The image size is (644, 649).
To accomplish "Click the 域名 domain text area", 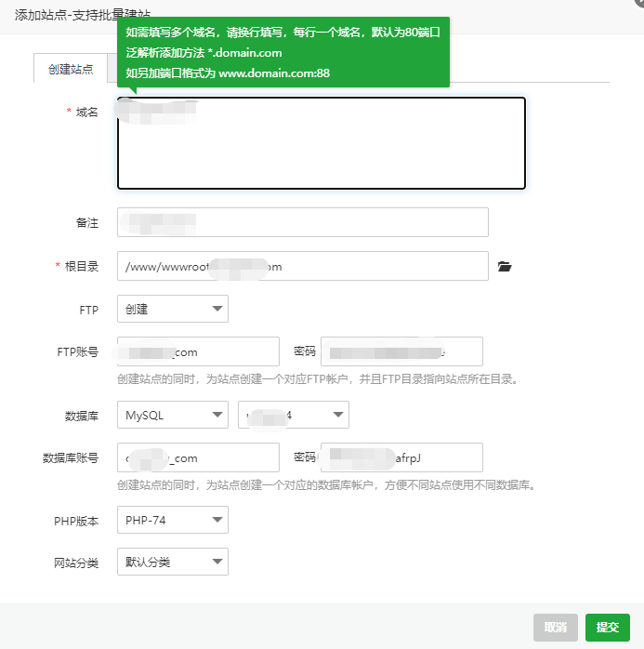I will (x=321, y=143).
